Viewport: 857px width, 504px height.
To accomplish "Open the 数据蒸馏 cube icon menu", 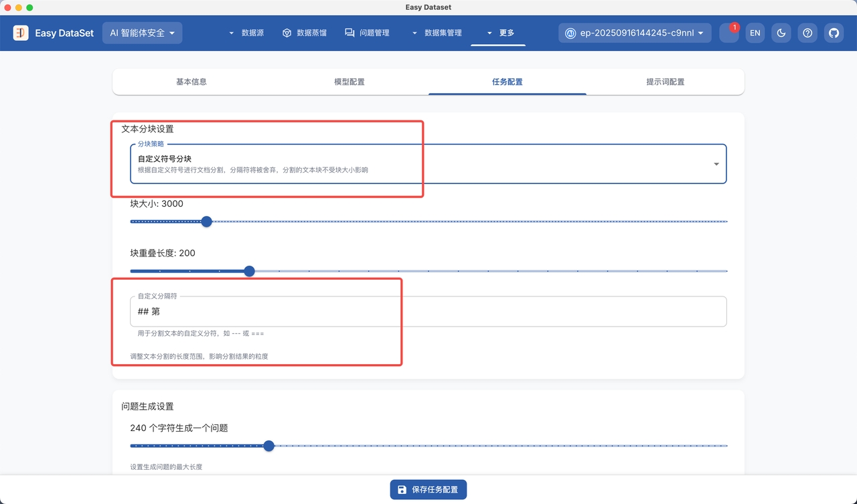I will [287, 33].
